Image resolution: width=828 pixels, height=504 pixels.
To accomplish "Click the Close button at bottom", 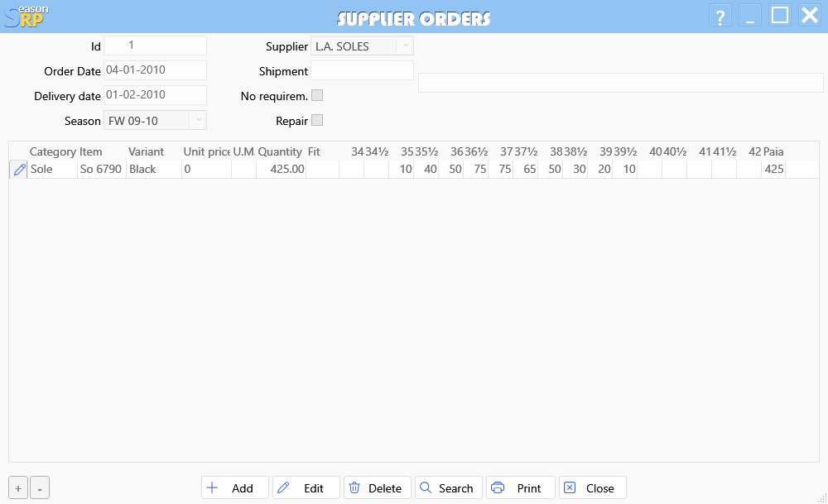I will pyautogui.click(x=593, y=487).
